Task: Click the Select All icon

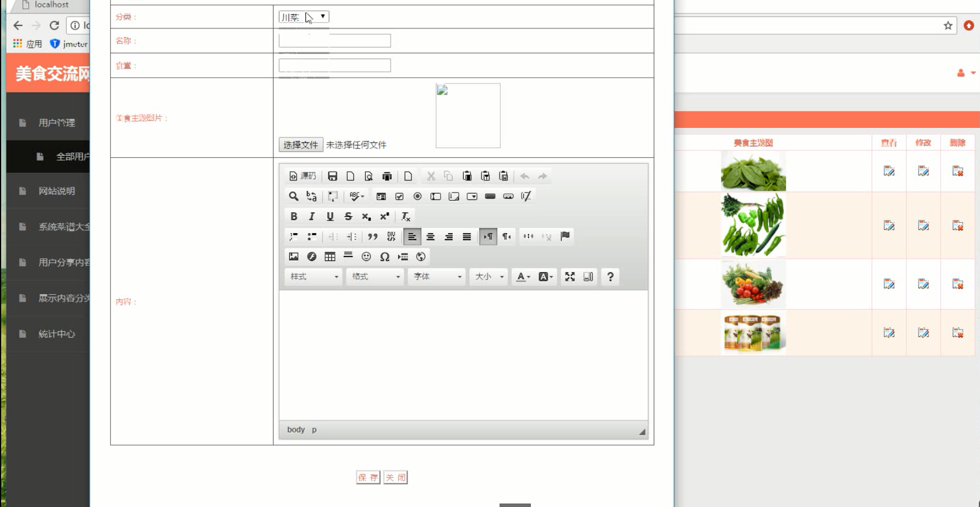Action: (333, 197)
